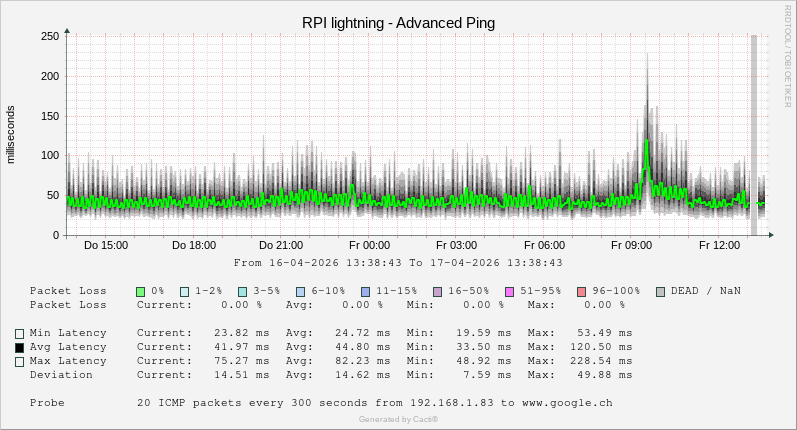
Task: Select the 6-10% packet loss color box
Action: (301, 291)
